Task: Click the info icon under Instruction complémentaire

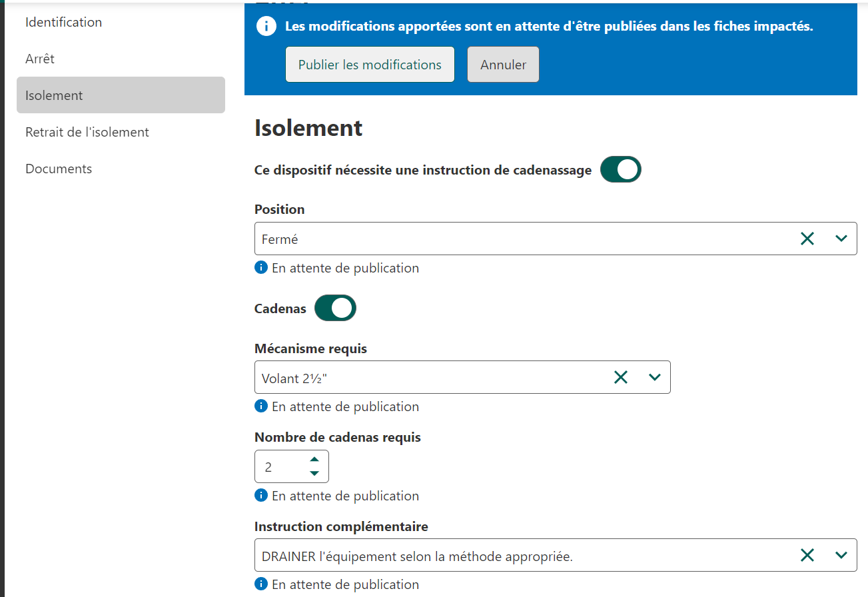Action: 261,584
